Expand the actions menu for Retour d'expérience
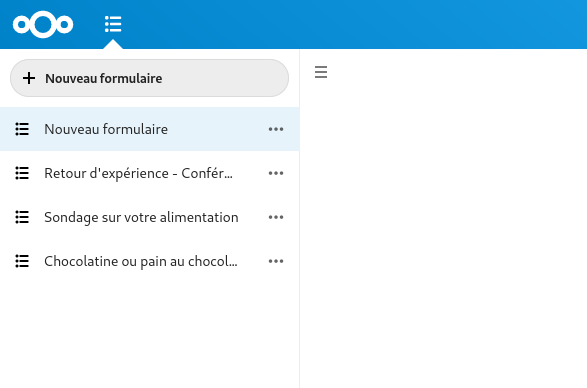This screenshot has width=587, height=388. pos(276,173)
